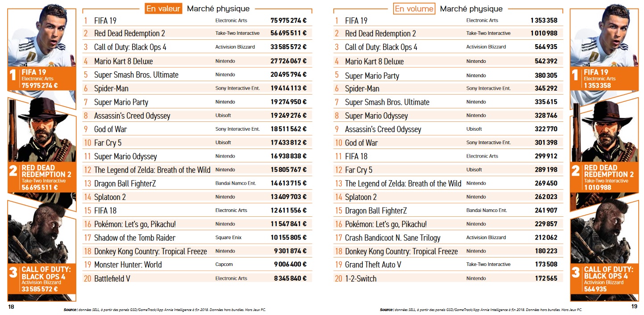The image size is (644, 315).
Task: Select the value '9 006 400 €'
Action: click(290, 265)
